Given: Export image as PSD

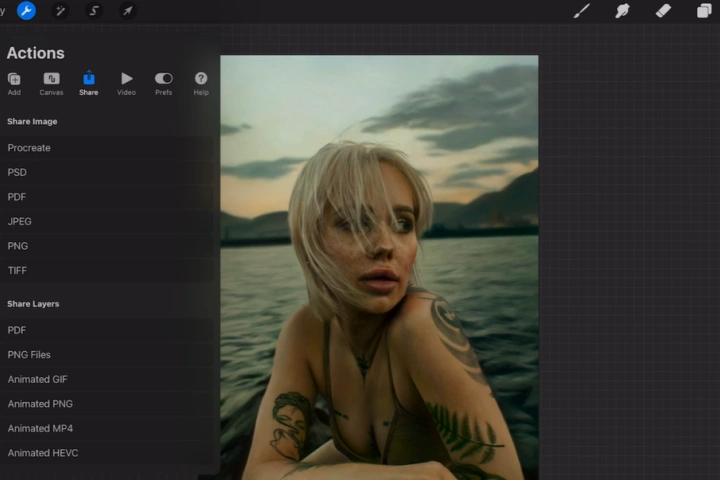Looking at the screenshot, I should pos(107,172).
